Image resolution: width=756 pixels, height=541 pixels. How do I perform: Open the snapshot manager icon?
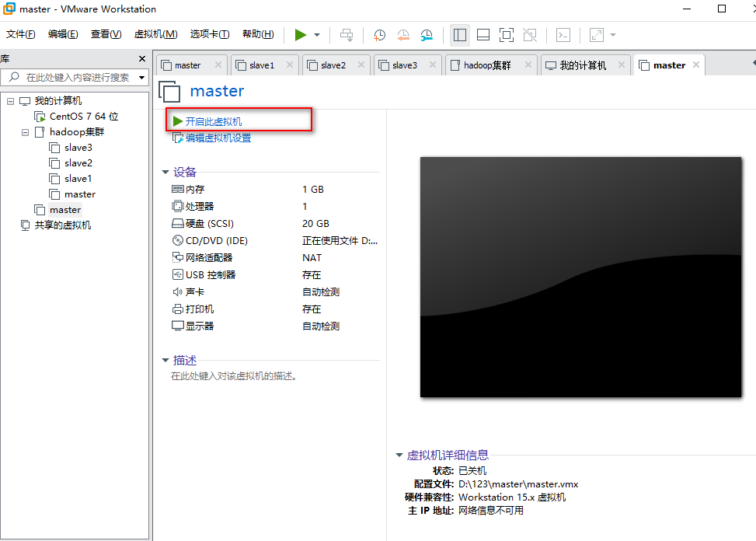pos(427,35)
